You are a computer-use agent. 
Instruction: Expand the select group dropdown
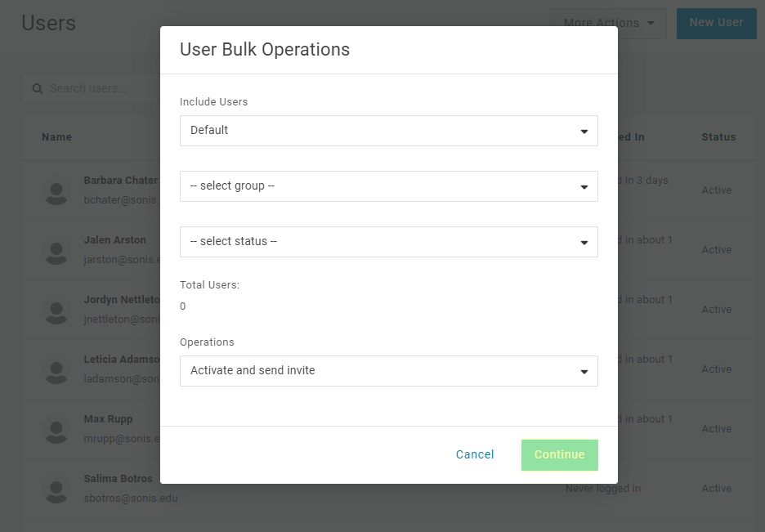pyautogui.click(x=388, y=186)
